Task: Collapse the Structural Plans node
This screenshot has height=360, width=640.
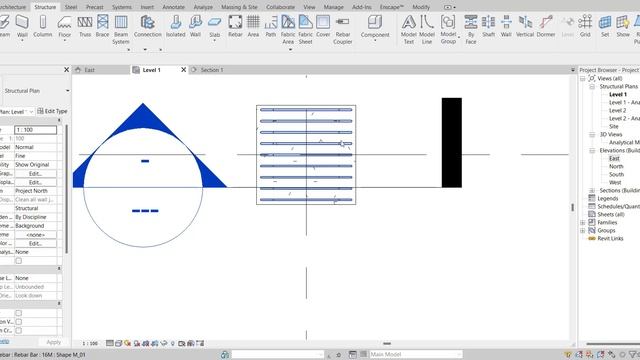Action: [592, 87]
